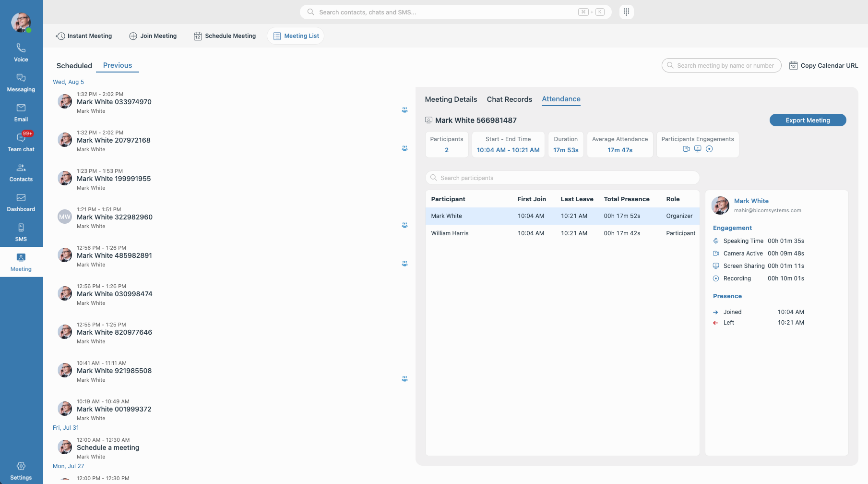Switch to the Scheduled tab
The width and height of the screenshot is (868, 484).
[x=74, y=66]
